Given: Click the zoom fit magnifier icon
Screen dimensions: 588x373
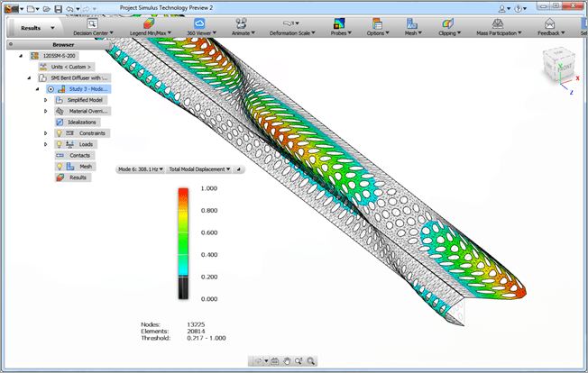Looking at the screenshot, I should tap(310, 361).
